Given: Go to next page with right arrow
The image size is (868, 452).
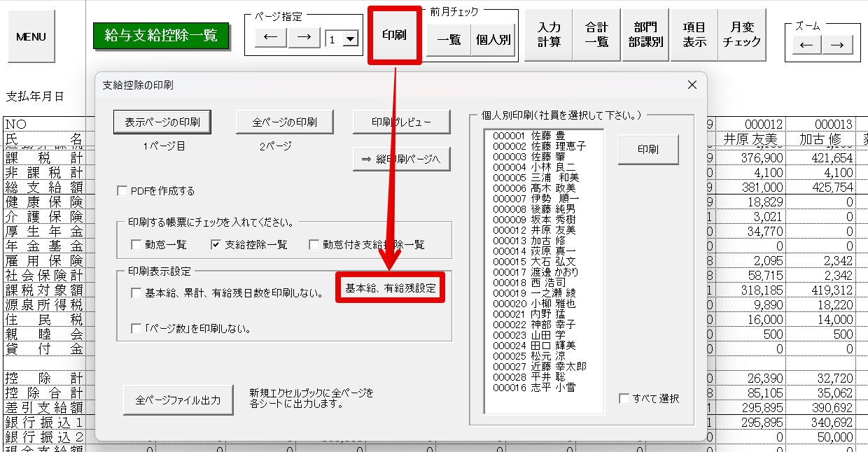Looking at the screenshot, I should [x=304, y=38].
